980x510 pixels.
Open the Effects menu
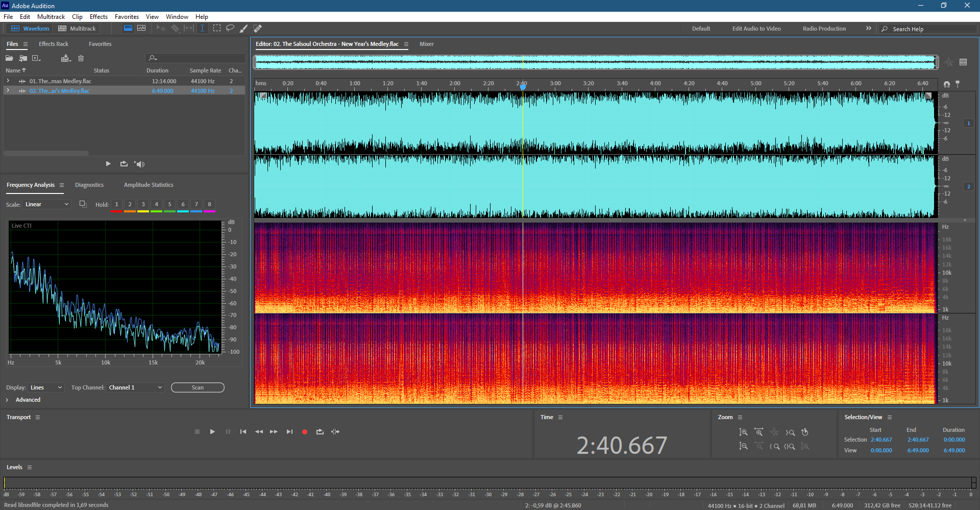99,17
